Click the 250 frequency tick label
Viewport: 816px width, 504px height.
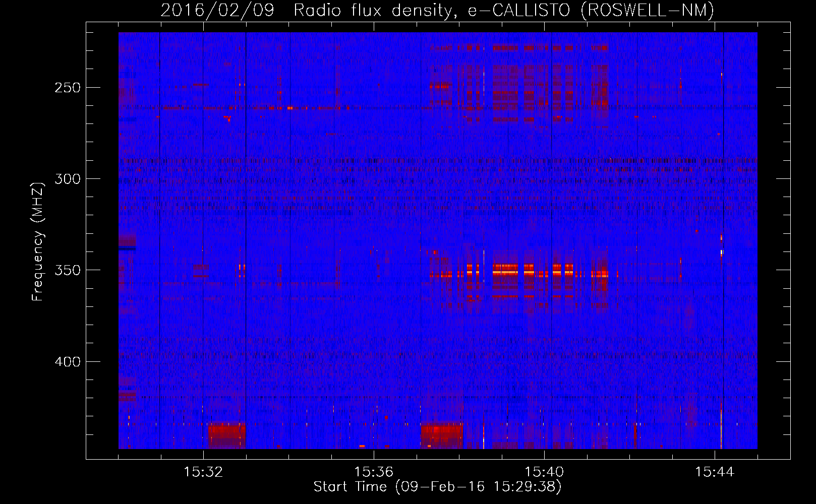click(x=67, y=88)
